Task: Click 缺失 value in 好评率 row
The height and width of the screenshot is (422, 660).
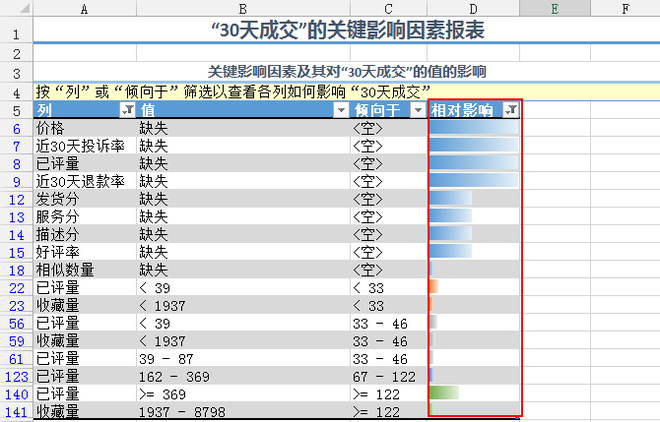Action: (x=243, y=252)
